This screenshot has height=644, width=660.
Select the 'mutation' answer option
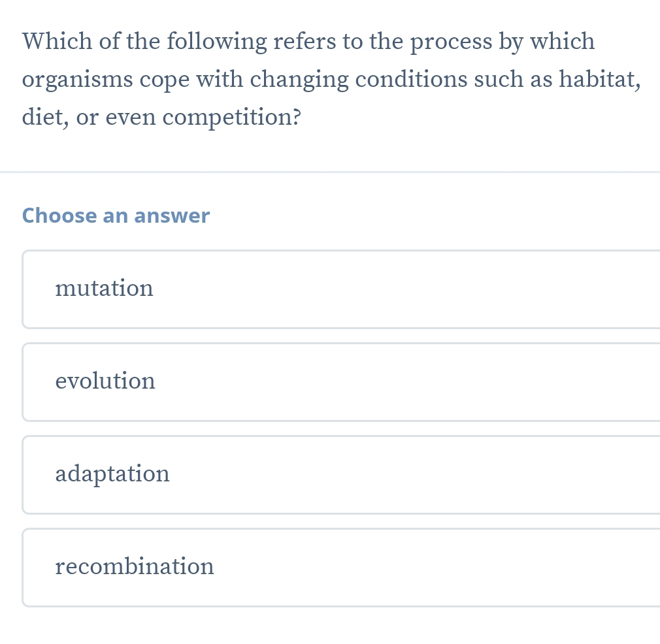pyautogui.click(x=340, y=289)
